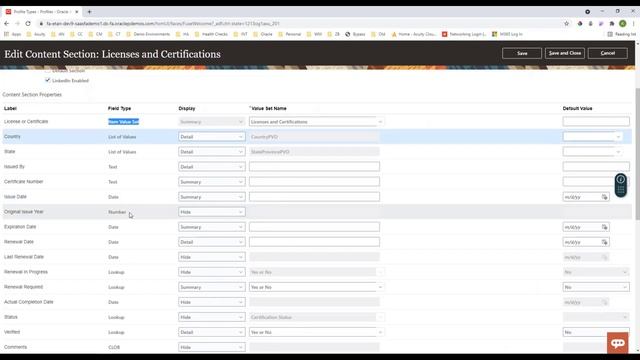Image resolution: width=640 pixels, height=360 pixels.
Task: Open the Apps bookmarks shortcut
Action: click(13, 34)
